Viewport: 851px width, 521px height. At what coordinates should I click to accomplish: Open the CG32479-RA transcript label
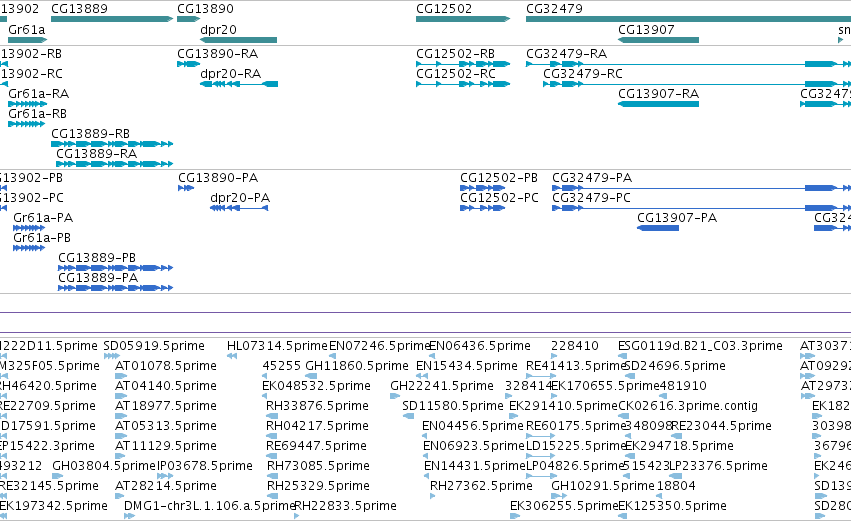tap(567, 54)
